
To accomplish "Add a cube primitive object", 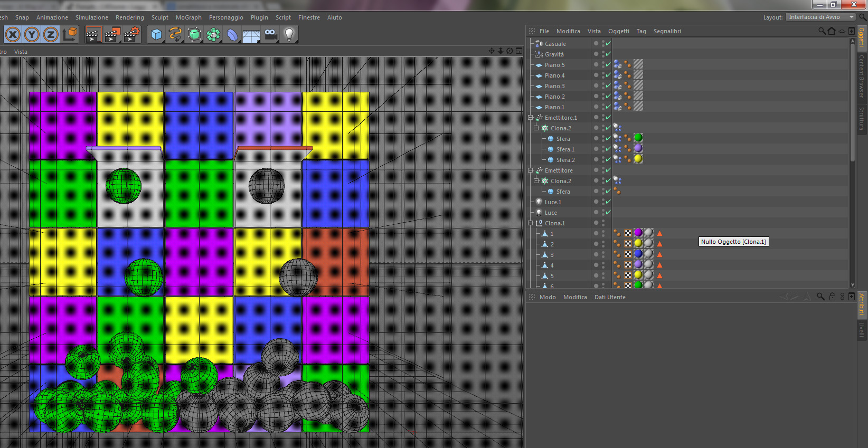I will click(156, 35).
